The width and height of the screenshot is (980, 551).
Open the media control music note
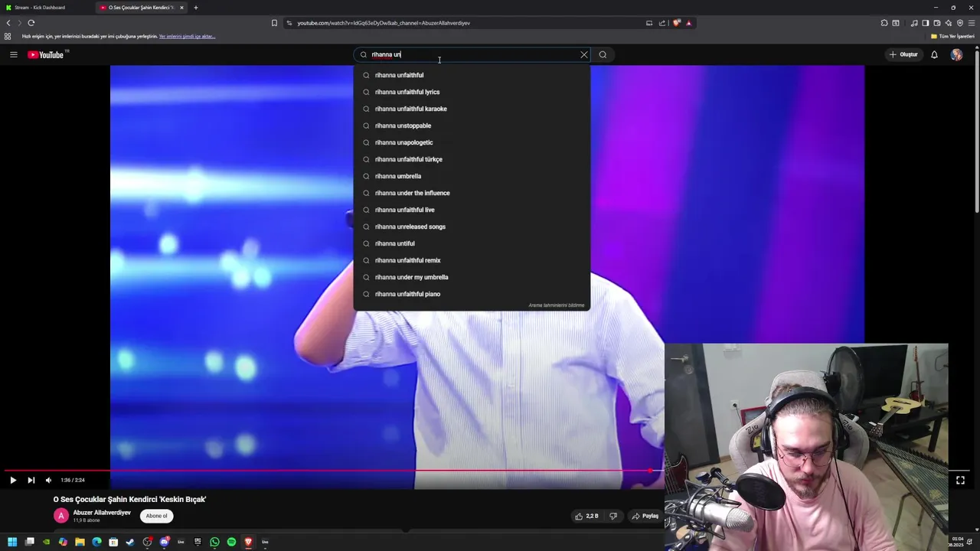[x=914, y=23]
